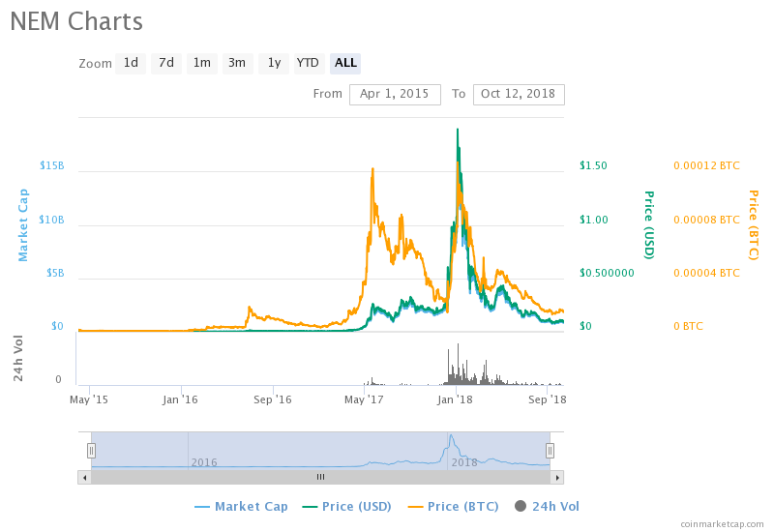Click the $5B market cap axis label
The height and width of the screenshot is (532, 774).
55,273
